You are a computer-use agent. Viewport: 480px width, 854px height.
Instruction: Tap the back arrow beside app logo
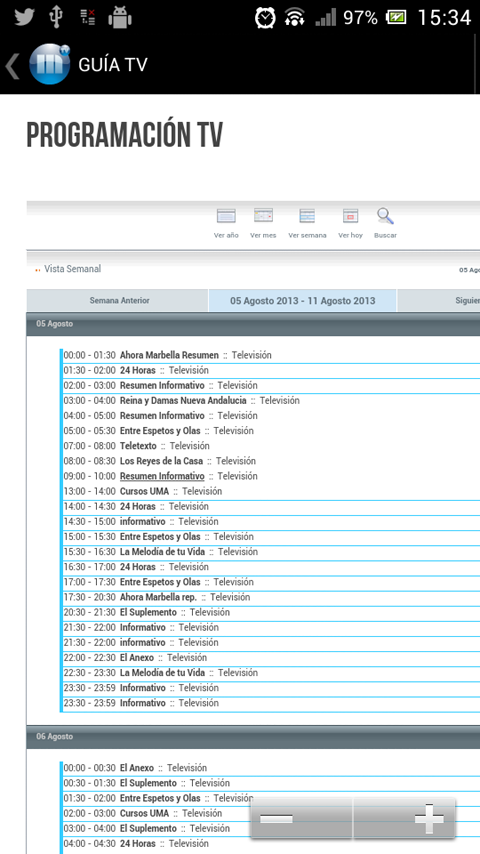12,65
